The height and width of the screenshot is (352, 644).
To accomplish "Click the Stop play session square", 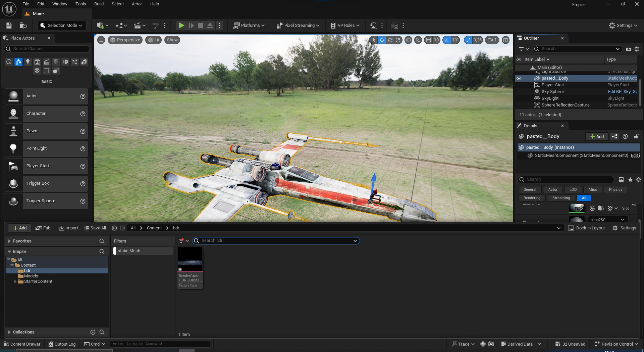I will pyautogui.click(x=201, y=26).
